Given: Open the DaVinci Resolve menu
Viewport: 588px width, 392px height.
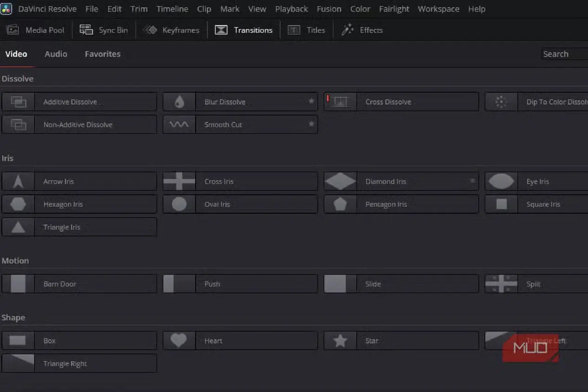Looking at the screenshot, I should [46, 9].
